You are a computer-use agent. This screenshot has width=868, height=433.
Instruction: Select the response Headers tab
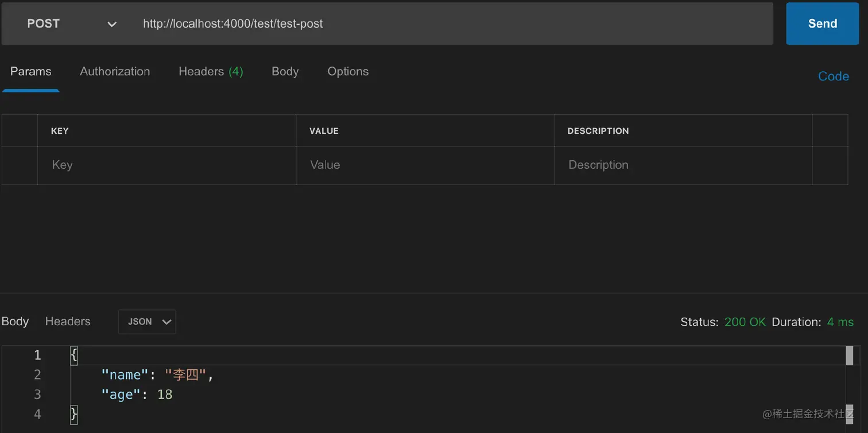pos(68,322)
